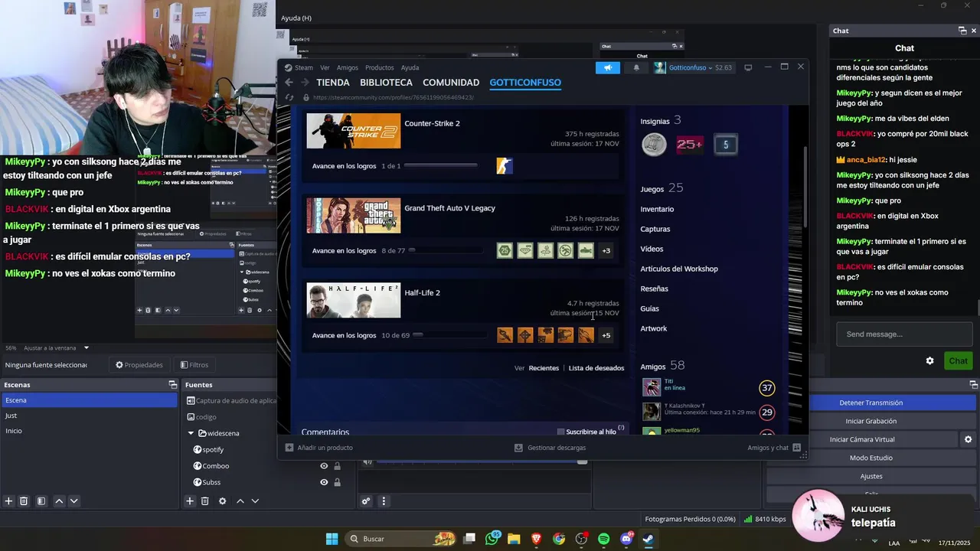Open the years of service badge 5
The height and width of the screenshot is (551, 980).
point(726,145)
